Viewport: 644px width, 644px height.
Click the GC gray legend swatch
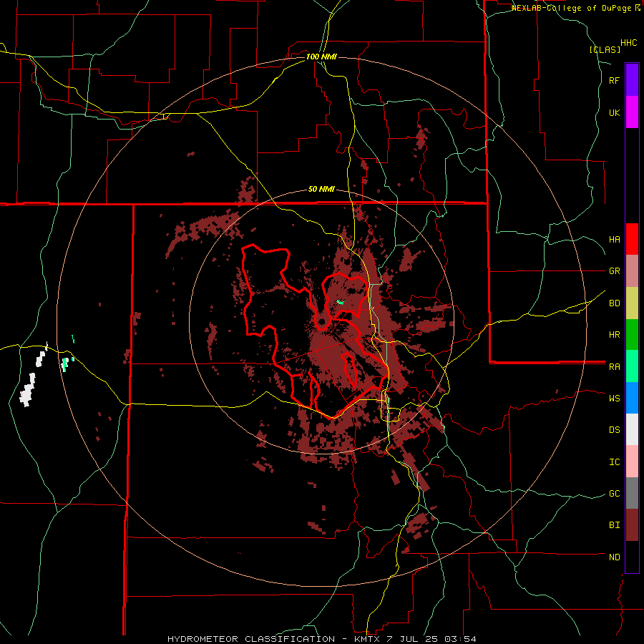pos(632,493)
